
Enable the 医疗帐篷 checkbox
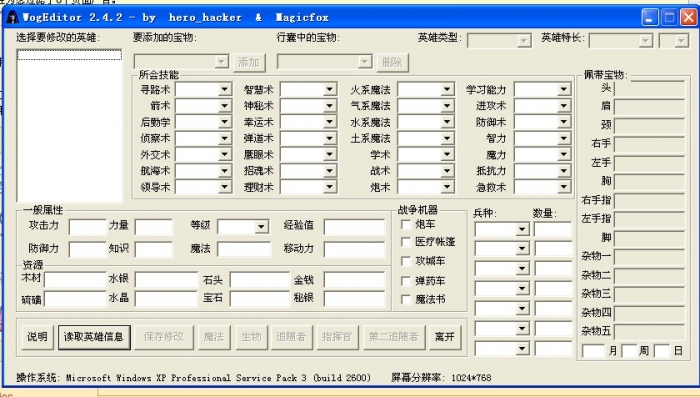[406, 242]
